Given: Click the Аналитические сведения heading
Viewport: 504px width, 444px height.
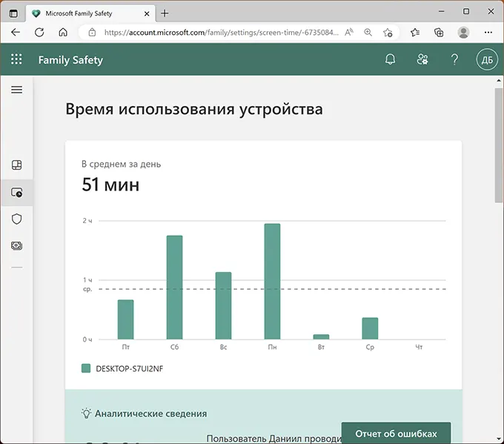Looking at the screenshot, I should click(x=150, y=414).
